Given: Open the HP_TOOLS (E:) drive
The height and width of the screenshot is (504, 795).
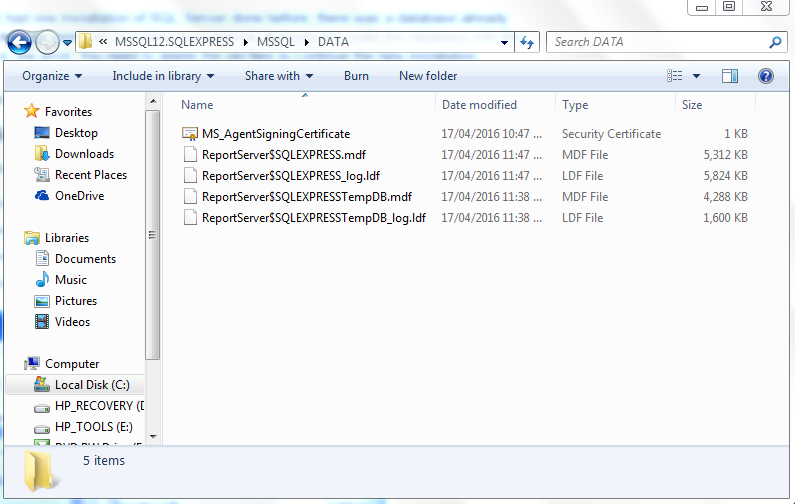Looking at the screenshot, I should [93, 427].
